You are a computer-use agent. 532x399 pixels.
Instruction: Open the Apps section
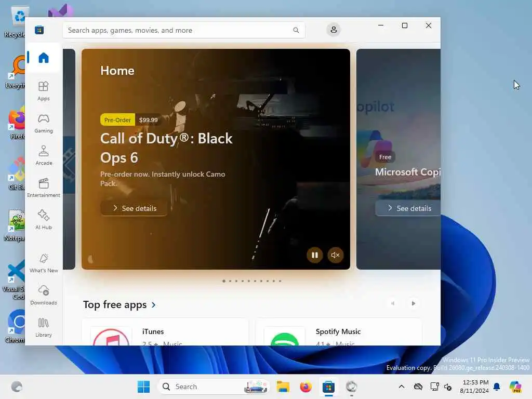(x=44, y=91)
